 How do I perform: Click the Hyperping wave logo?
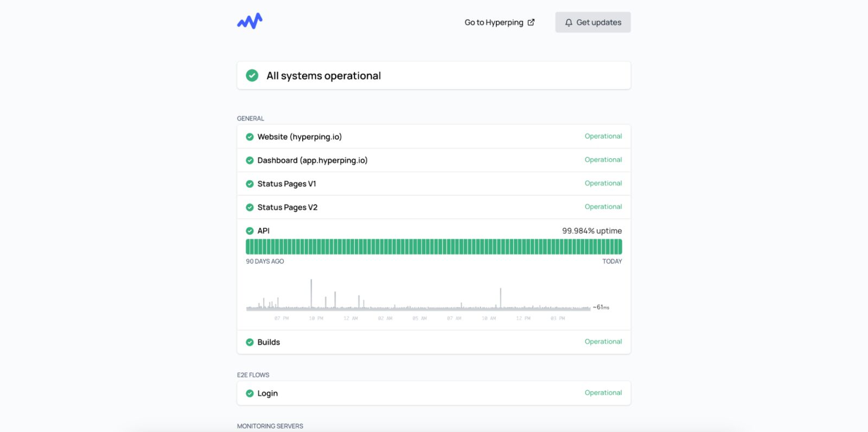[250, 21]
